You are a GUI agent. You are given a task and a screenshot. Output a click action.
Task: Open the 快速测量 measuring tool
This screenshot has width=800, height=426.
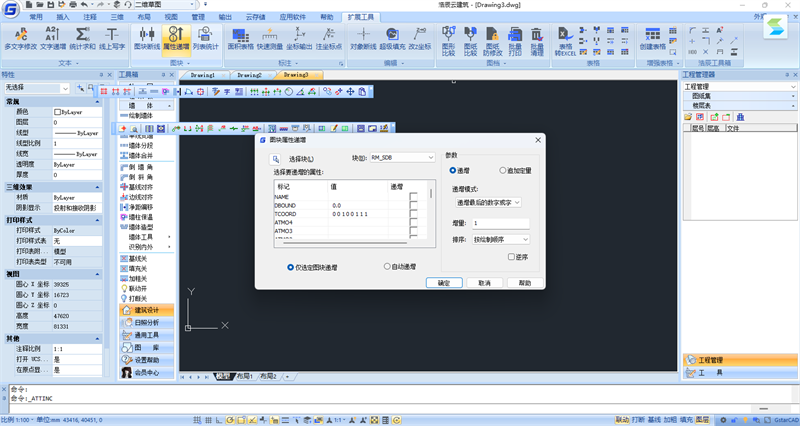click(270, 34)
